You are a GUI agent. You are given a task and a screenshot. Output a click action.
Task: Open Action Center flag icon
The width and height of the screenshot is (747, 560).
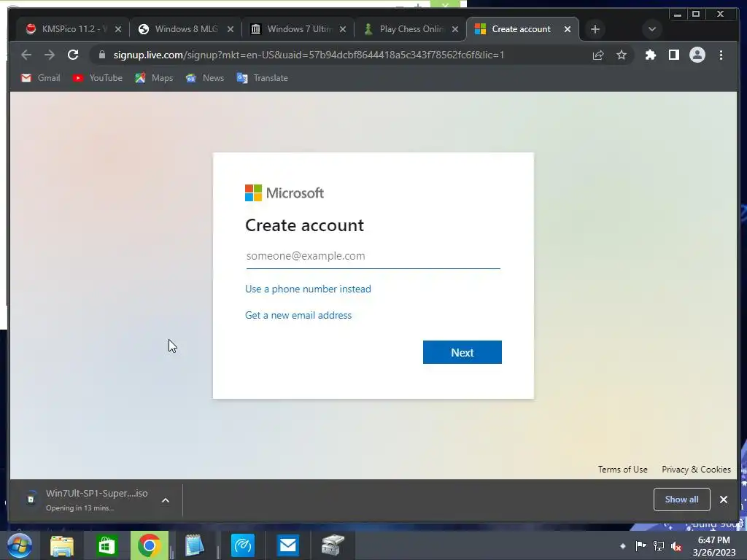tap(640, 545)
